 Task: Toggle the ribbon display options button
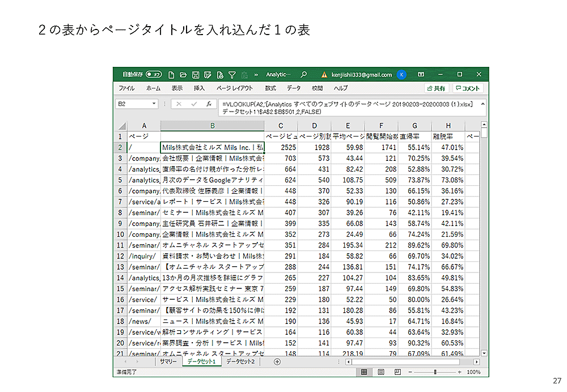coord(421,75)
